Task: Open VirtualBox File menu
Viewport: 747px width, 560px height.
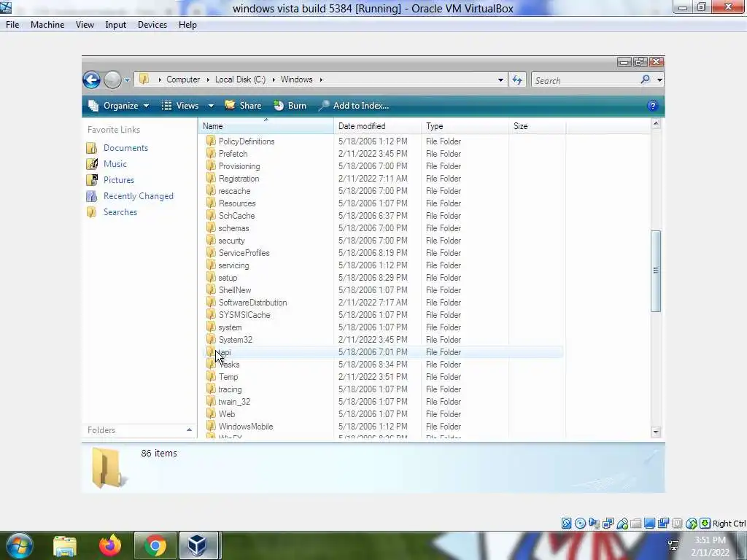Action: [12, 25]
